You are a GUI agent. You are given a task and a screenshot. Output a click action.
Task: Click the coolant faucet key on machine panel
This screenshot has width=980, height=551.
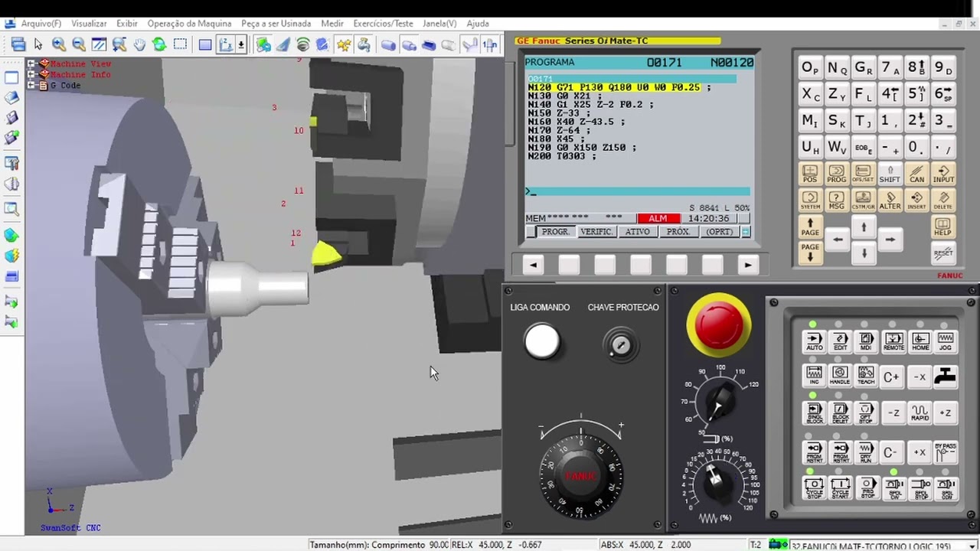tap(946, 377)
